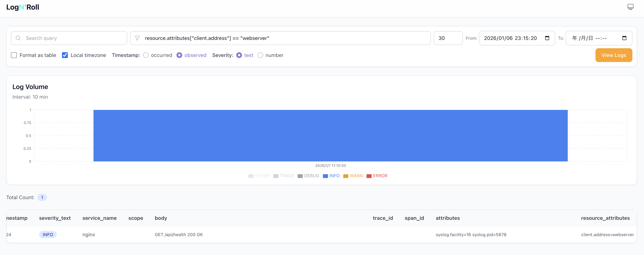Open the From date calendar picker
Screen dimensions: 644x255
[x=547, y=38]
